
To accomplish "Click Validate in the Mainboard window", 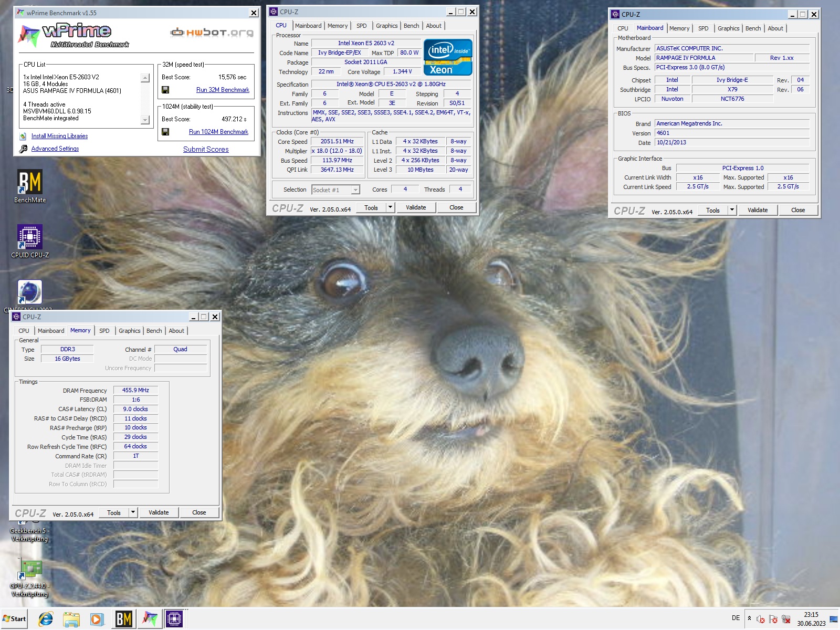I will coord(758,210).
